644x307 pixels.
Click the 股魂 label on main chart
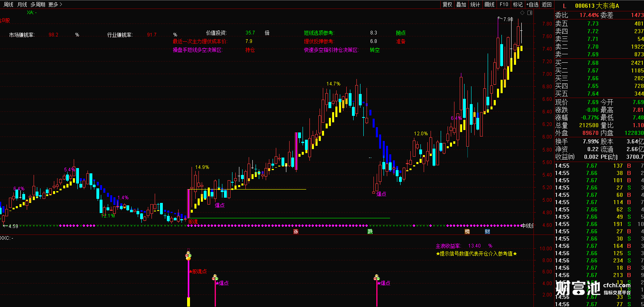click(193, 222)
